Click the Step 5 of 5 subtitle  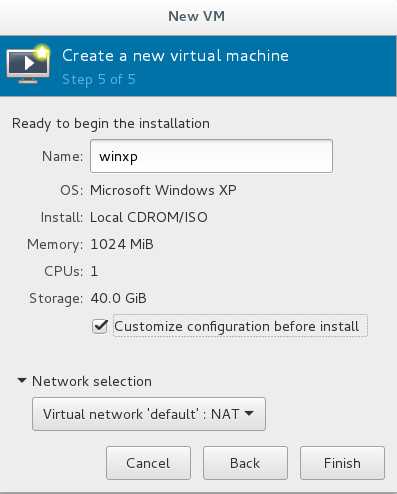pos(99,79)
